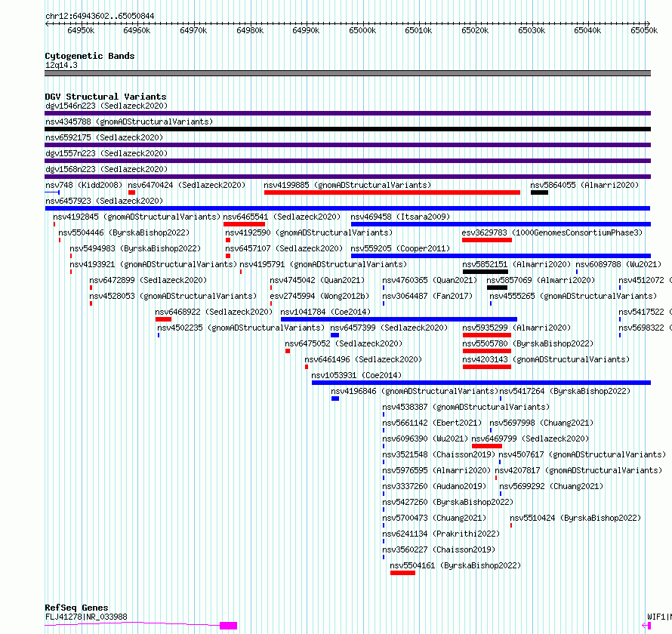The width and height of the screenshot is (672, 634).
Task: Open nsv4193921 variant label
Action: 153,264
